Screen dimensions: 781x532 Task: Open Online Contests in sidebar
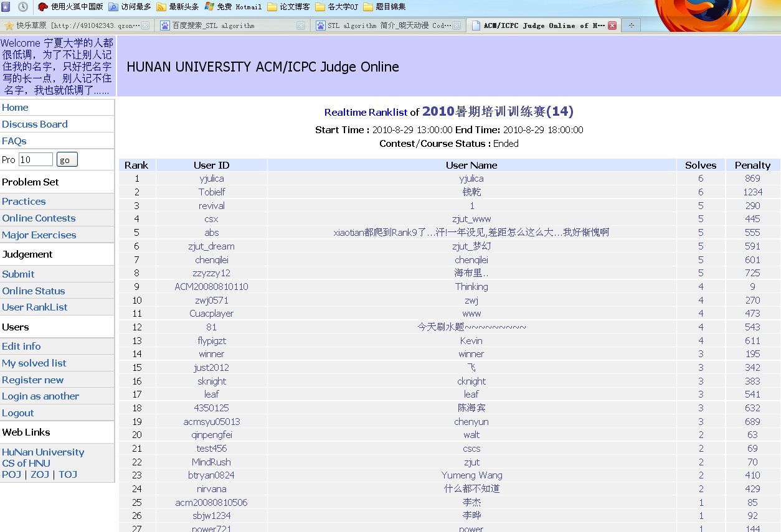point(39,218)
